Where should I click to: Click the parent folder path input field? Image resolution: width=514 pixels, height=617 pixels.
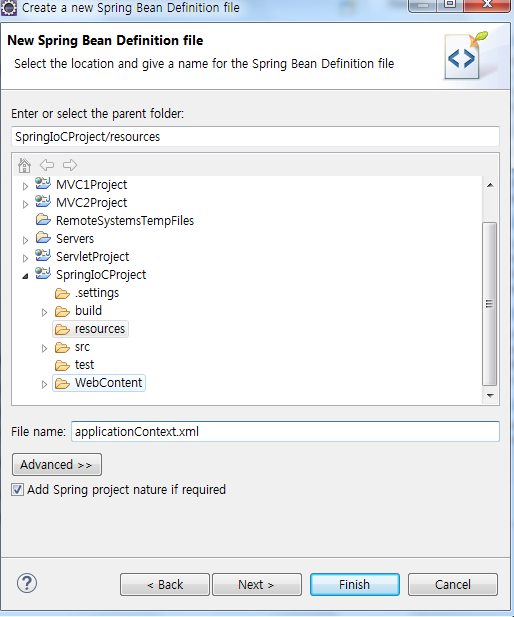[x=255, y=137]
